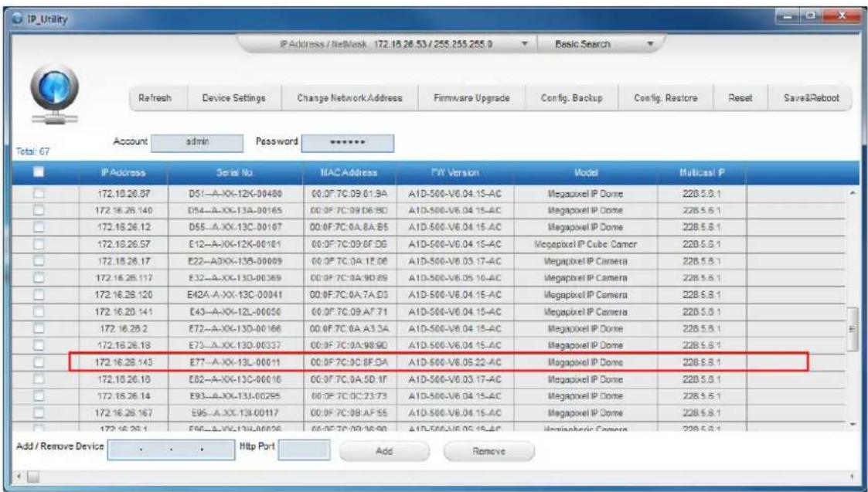The image size is (868, 492).
Task: Open the IP Address / NetMask dropdown
Action: tap(524, 44)
